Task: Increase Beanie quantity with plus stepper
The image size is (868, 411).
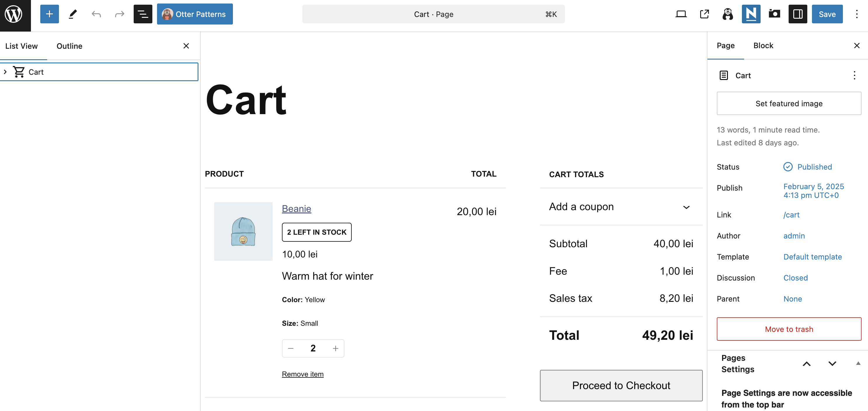Action: 335,348
